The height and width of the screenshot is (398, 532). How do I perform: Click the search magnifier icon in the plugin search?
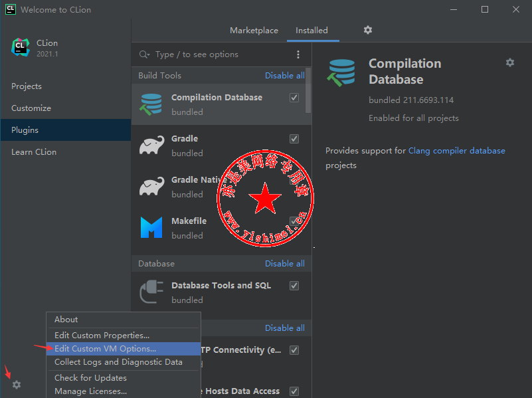coord(144,54)
